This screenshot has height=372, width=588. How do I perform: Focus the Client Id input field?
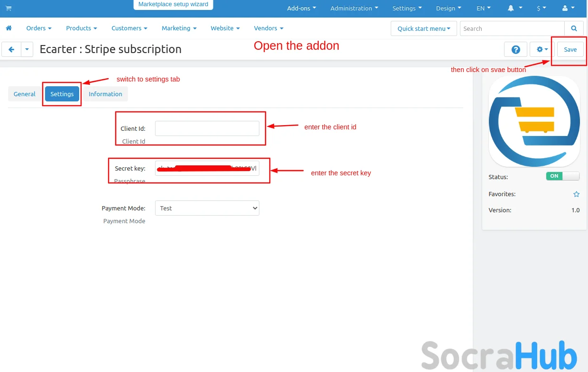(207, 128)
